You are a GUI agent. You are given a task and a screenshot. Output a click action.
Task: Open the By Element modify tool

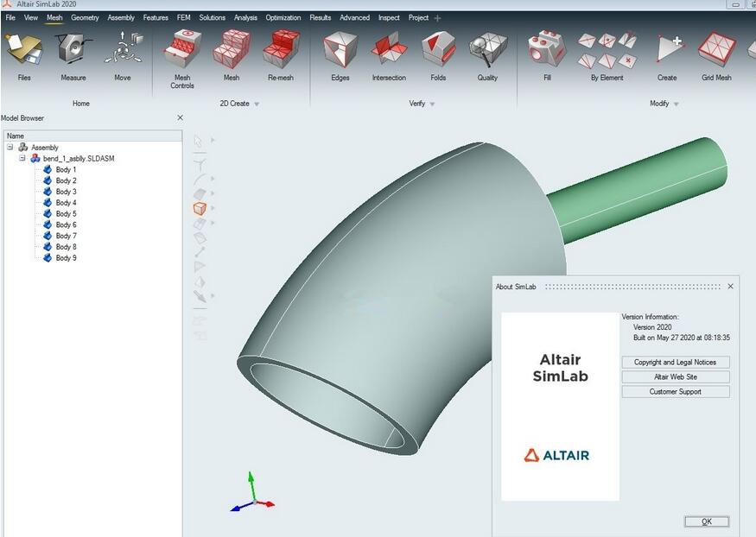point(607,56)
